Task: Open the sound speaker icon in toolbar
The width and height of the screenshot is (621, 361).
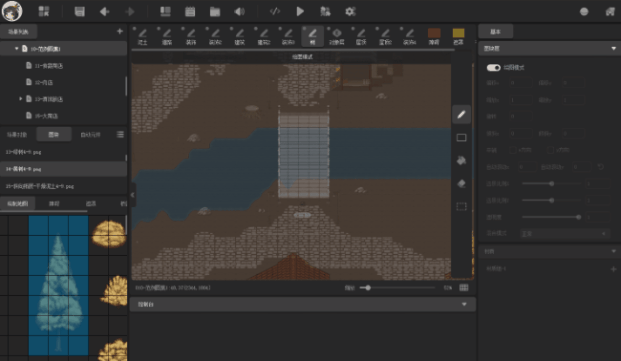Action: coord(239,11)
